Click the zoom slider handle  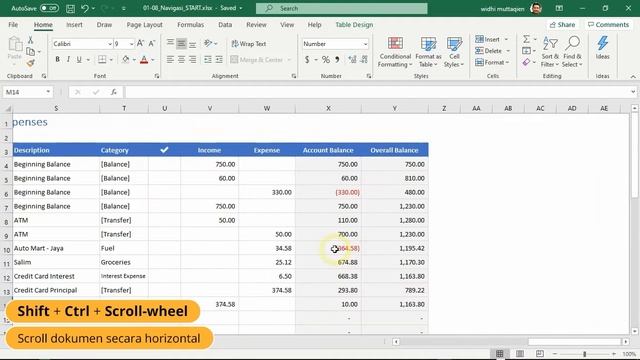[584, 354]
